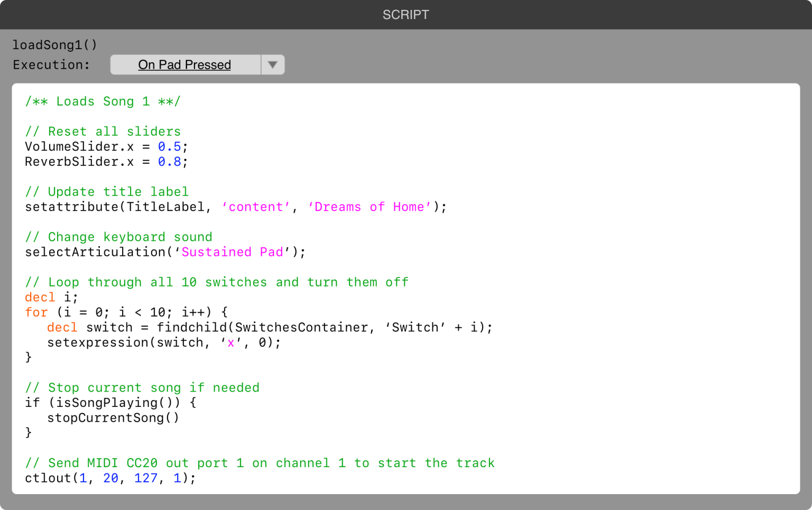This screenshot has width=812, height=510.
Task: Click the Send MIDI CC20 comment line
Action: [260, 463]
